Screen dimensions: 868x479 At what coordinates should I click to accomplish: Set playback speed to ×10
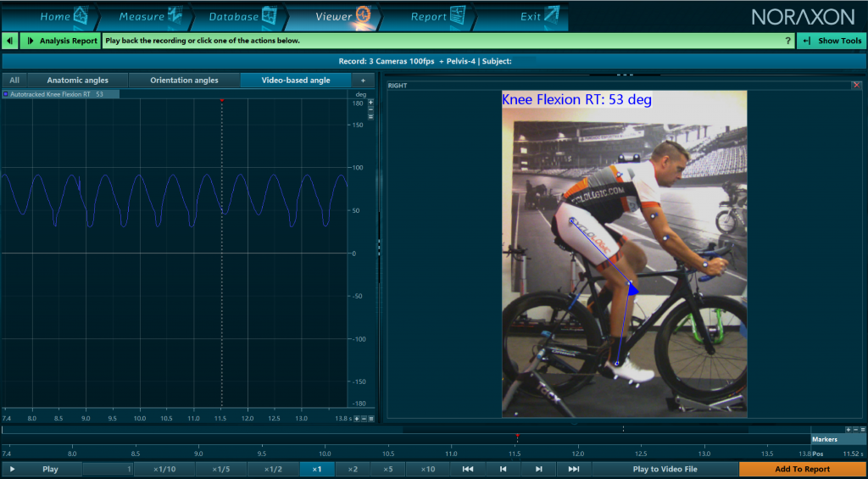427,469
